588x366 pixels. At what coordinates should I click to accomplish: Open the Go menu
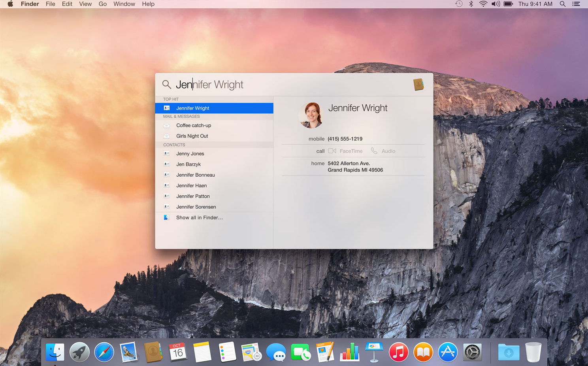coord(102,4)
